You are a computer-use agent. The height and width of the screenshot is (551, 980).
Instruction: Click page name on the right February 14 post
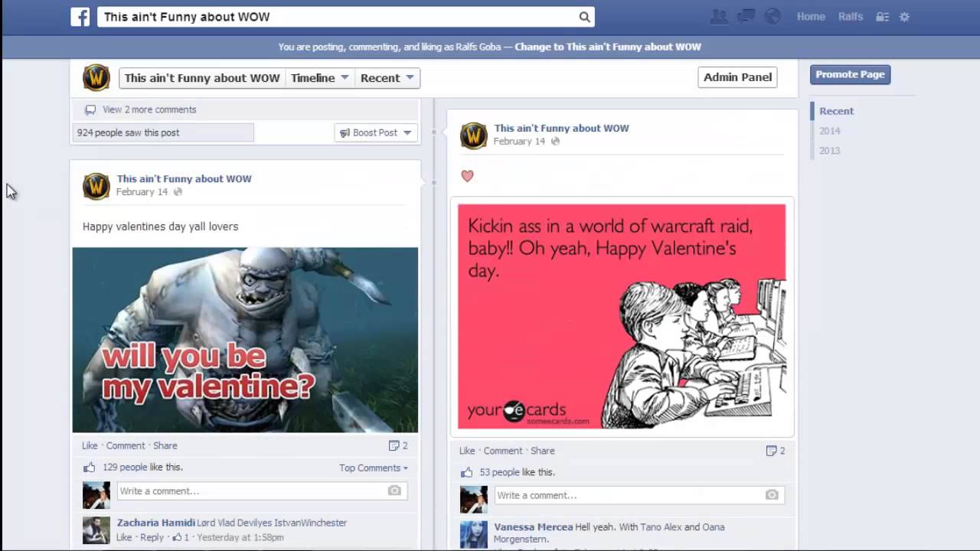click(561, 128)
